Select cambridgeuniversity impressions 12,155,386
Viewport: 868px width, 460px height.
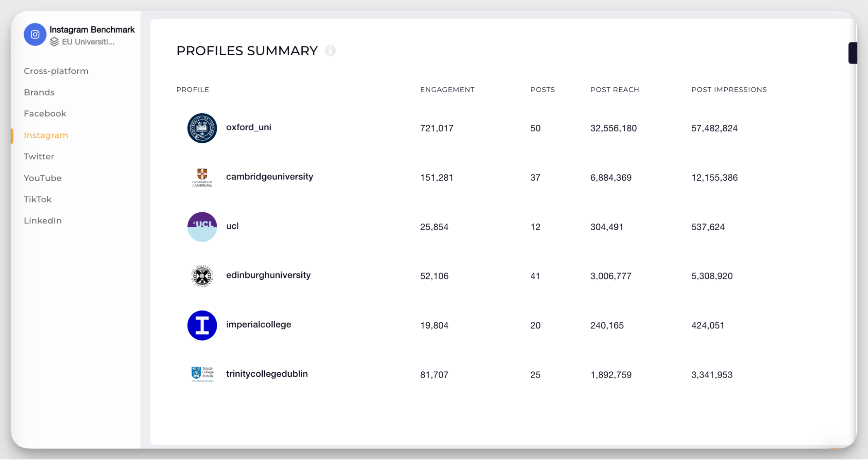(715, 177)
